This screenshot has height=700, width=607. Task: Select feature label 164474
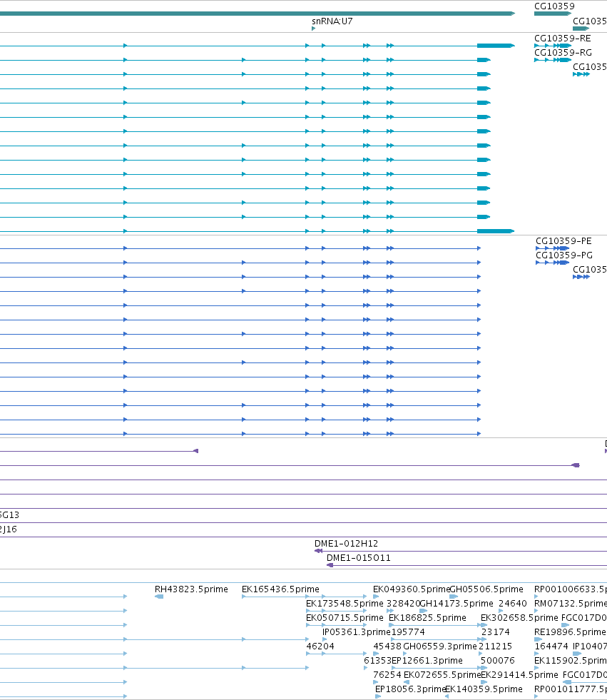[x=551, y=646]
